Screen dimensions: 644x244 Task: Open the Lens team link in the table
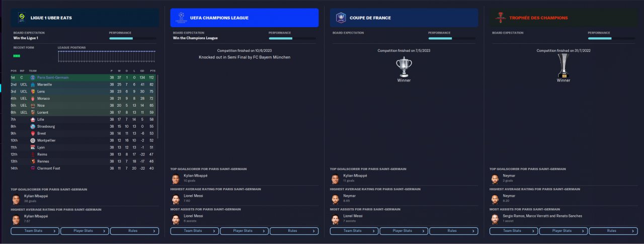[42, 92]
